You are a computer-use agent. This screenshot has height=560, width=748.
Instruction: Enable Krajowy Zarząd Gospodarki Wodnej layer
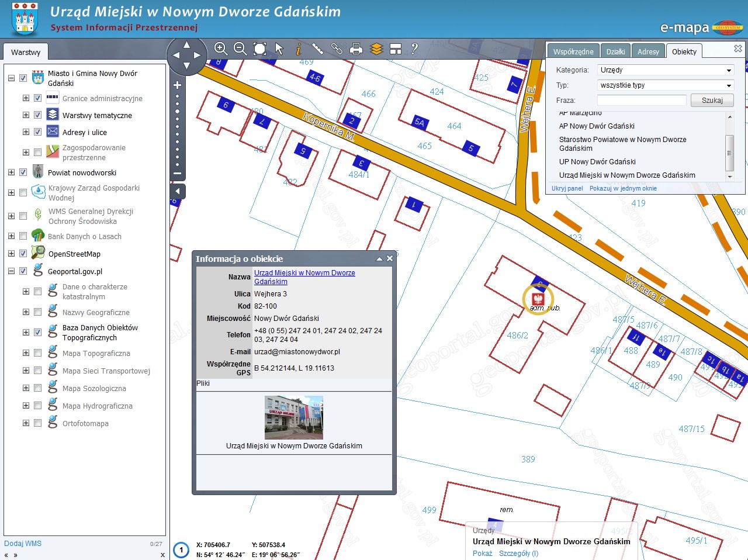(23, 193)
